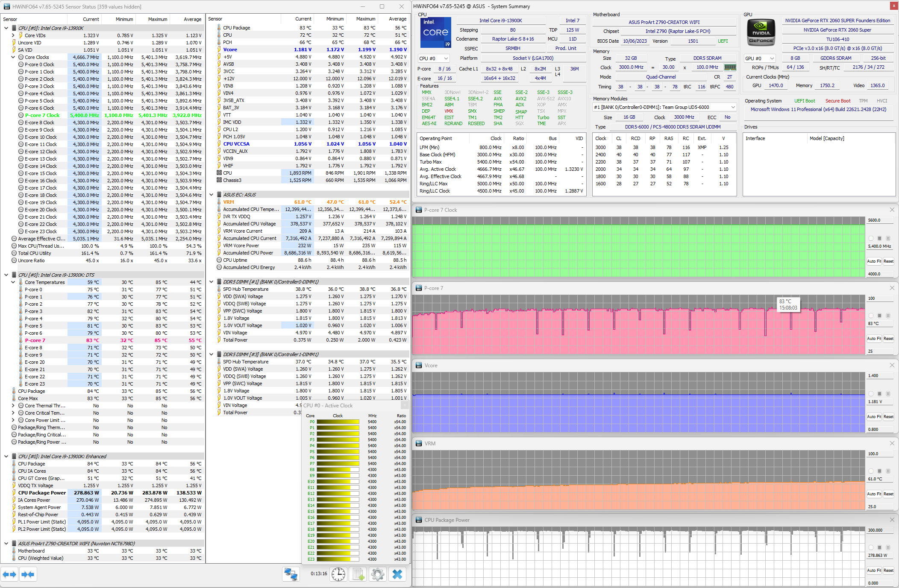Click Reset in the VRM graph
The height and width of the screenshot is (588, 899).
pos(888,494)
